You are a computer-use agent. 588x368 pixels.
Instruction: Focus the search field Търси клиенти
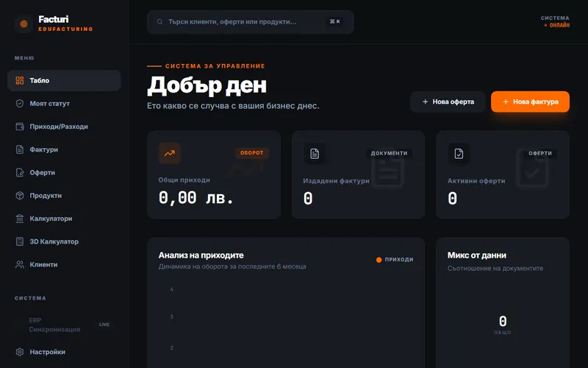[250, 22]
